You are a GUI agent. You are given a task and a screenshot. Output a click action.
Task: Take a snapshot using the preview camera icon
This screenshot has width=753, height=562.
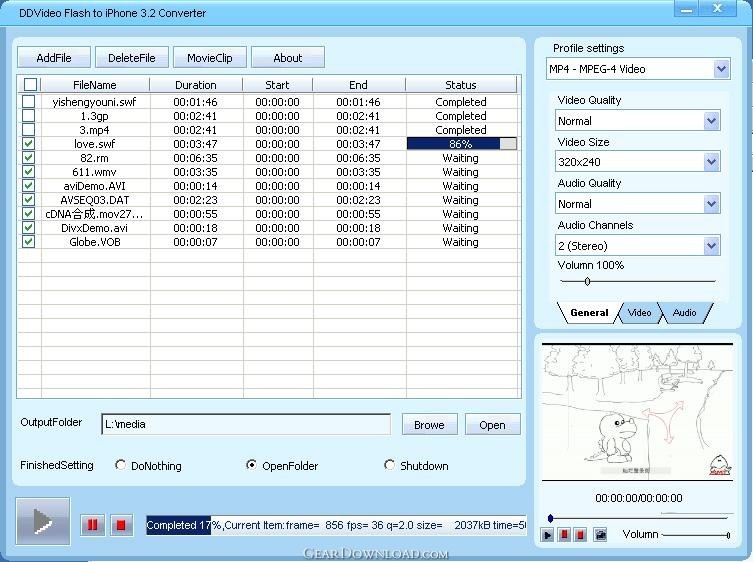point(600,535)
